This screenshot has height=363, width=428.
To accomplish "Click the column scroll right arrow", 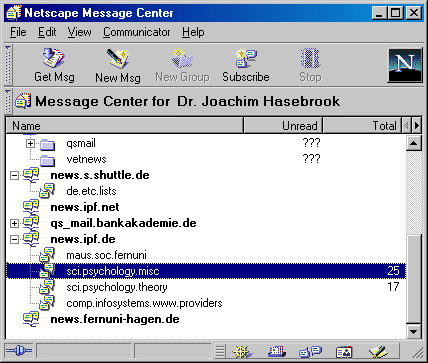I will point(416,126).
